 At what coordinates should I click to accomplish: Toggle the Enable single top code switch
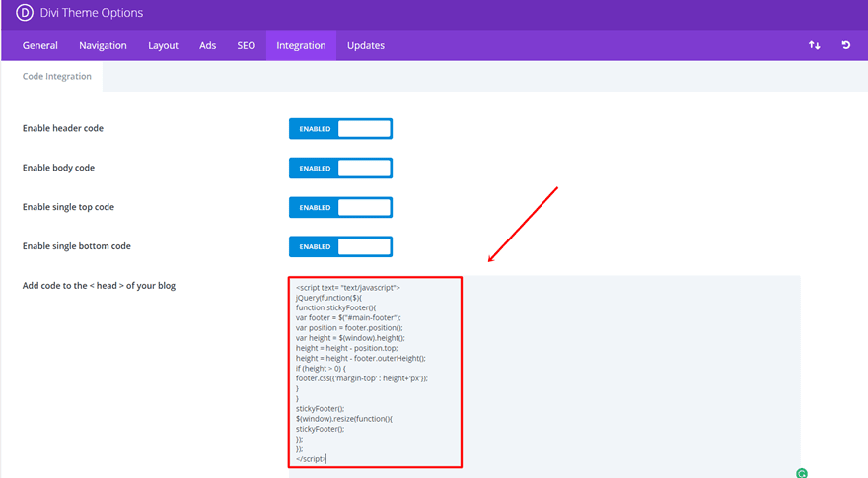(340, 207)
